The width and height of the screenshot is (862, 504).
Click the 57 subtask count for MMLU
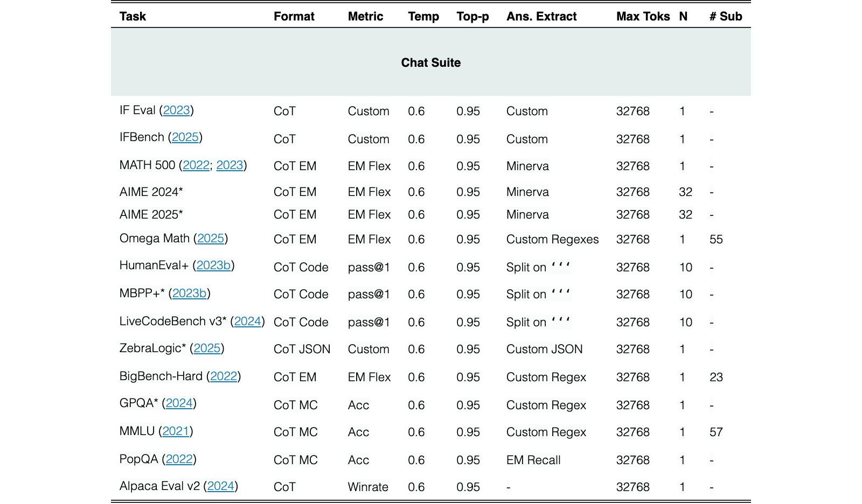pos(717,432)
